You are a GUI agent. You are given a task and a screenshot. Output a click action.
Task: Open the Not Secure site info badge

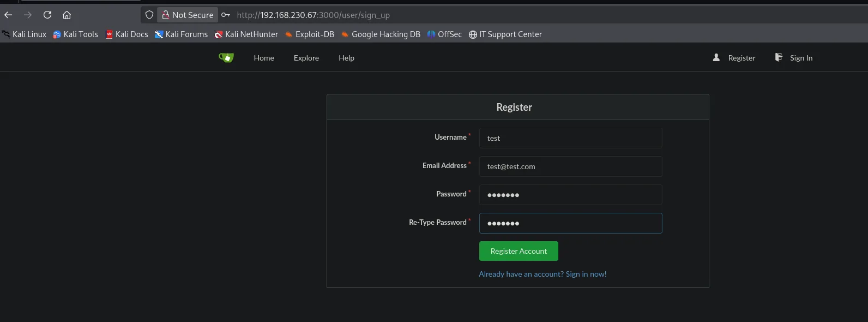coord(188,15)
